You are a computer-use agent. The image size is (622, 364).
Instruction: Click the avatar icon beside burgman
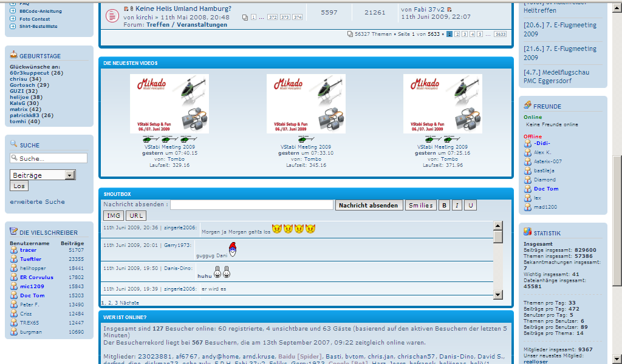point(14,332)
